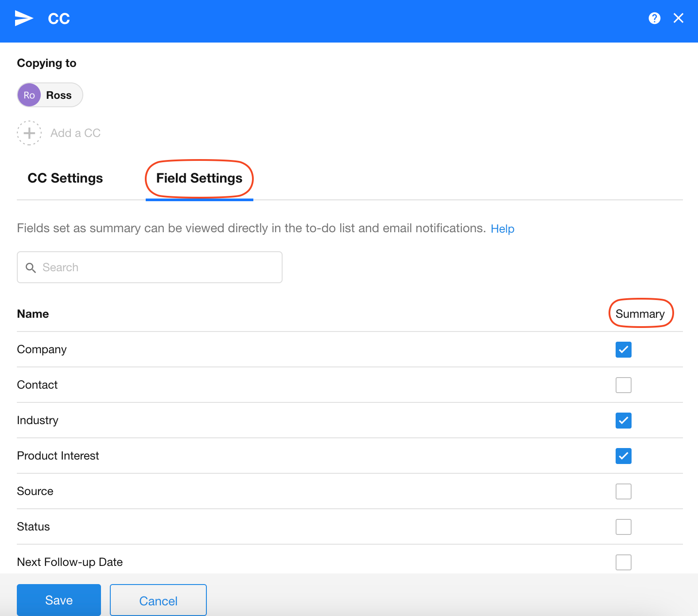Screen dimensions: 698x616
Task: Check the Source summary checkbox
Action: click(623, 491)
